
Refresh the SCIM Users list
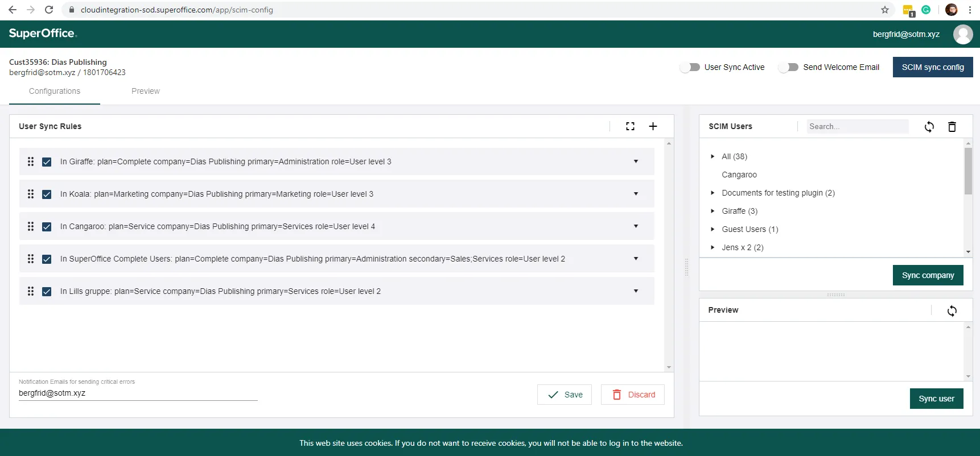coord(929,127)
